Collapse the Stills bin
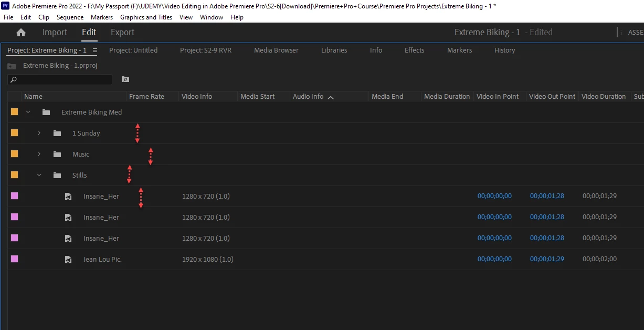The height and width of the screenshot is (330, 644). coord(39,175)
